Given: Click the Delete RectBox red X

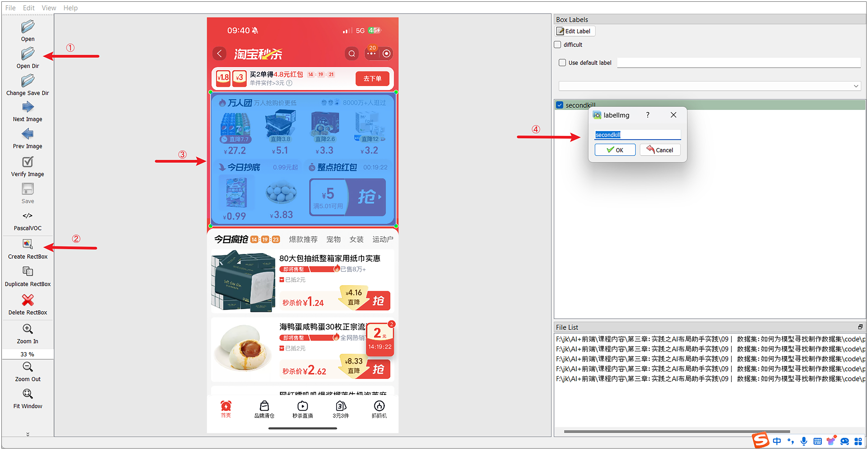Looking at the screenshot, I should pos(28,300).
